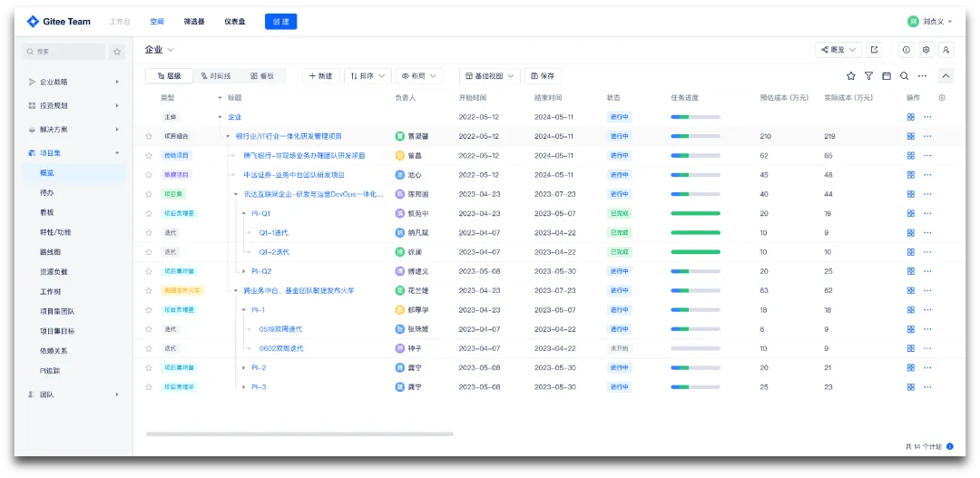The image size is (980, 478).
Task: Open the 排序 sort dropdown
Action: [368, 75]
